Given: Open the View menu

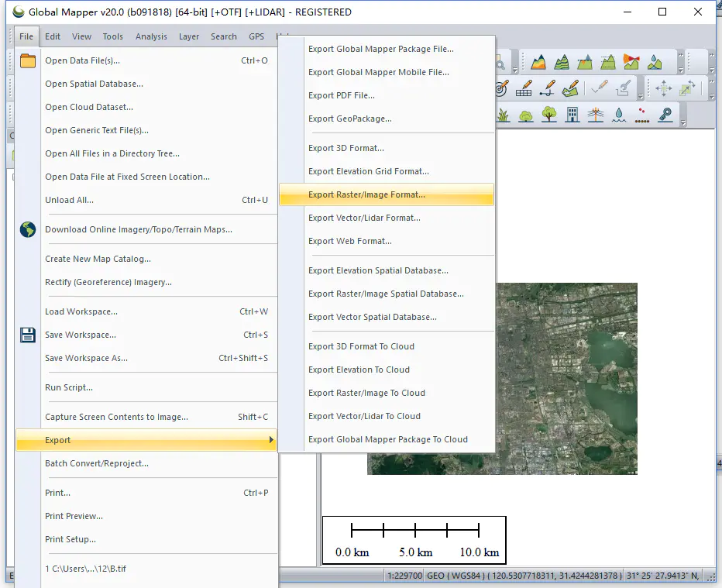Looking at the screenshot, I should [x=81, y=36].
